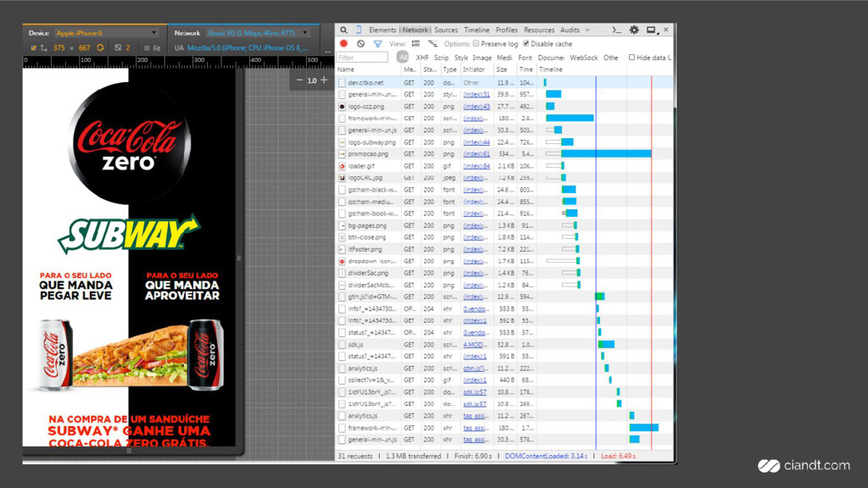This screenshot has width=868, height=488.
Task: Click icon of logo-ccz.png row
Action: (342, 106)
